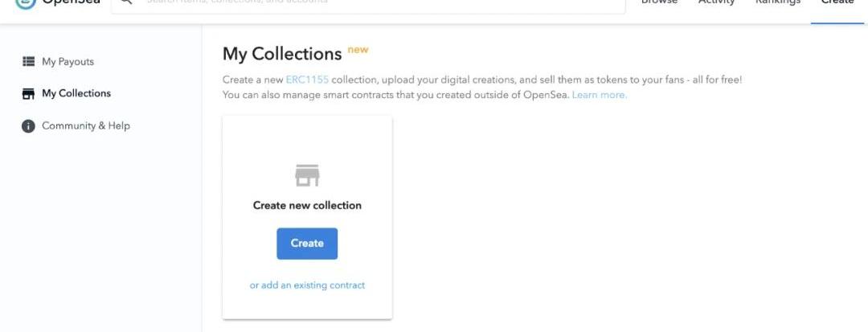Click the Learn more link
The image size is (868, 332).
(x=599, y=95)
